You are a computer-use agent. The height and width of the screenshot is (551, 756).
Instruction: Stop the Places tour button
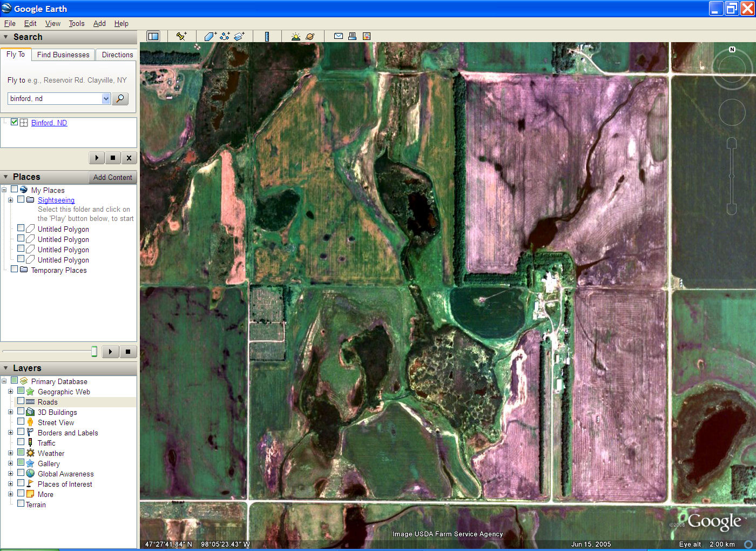[128, 352]
